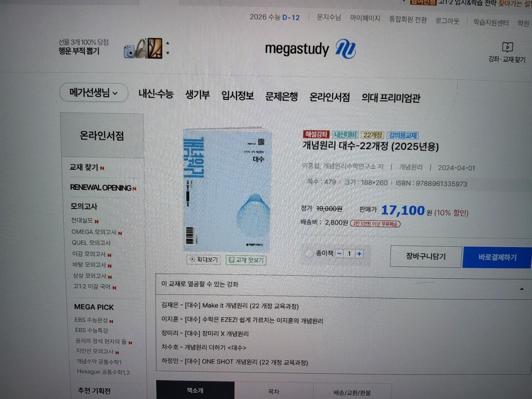Switch to the 배송/교환/환불 tab

[352, 392]
